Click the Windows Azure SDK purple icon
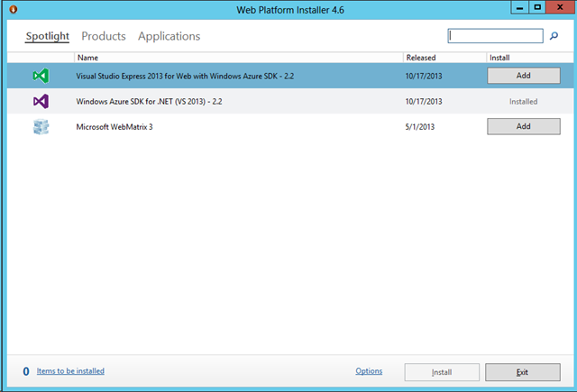 [x=41, y=102]
